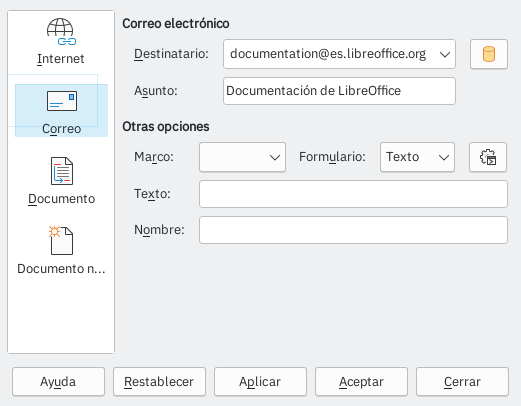This screenshot has width=521, height=406.
Task: Expand the Destinatario address dropdown
Action: click(445, 54)
